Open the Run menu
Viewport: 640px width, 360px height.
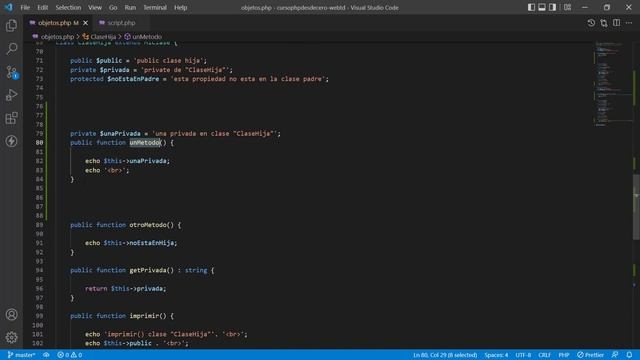130,7
